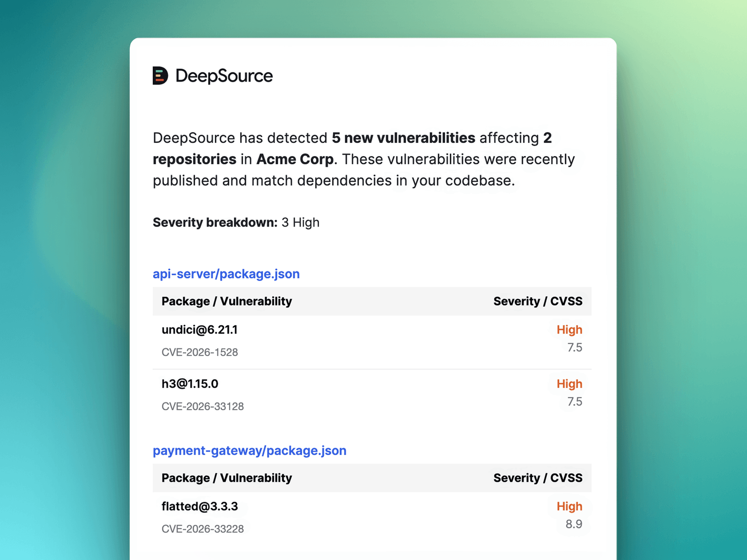Click the 5 new vulnerabilities bold text
The width and height of the screenshot is (747, 560).
(403, 138)
